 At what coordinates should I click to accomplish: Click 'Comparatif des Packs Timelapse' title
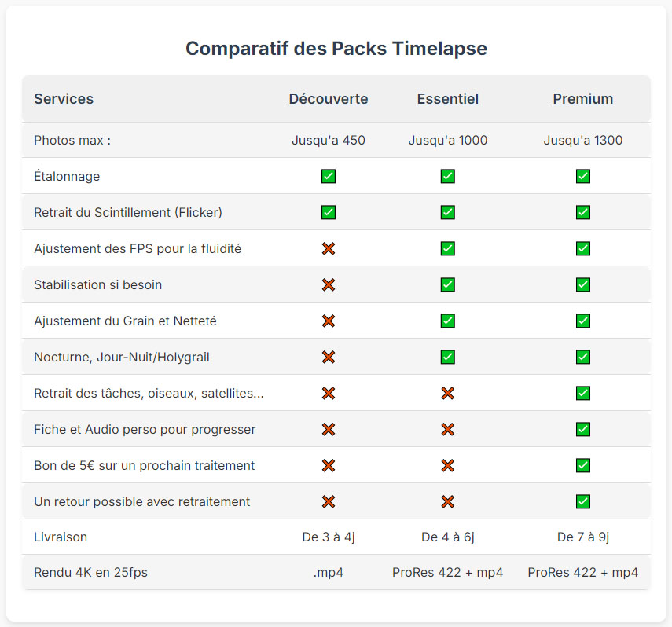(x=336, y=49)
